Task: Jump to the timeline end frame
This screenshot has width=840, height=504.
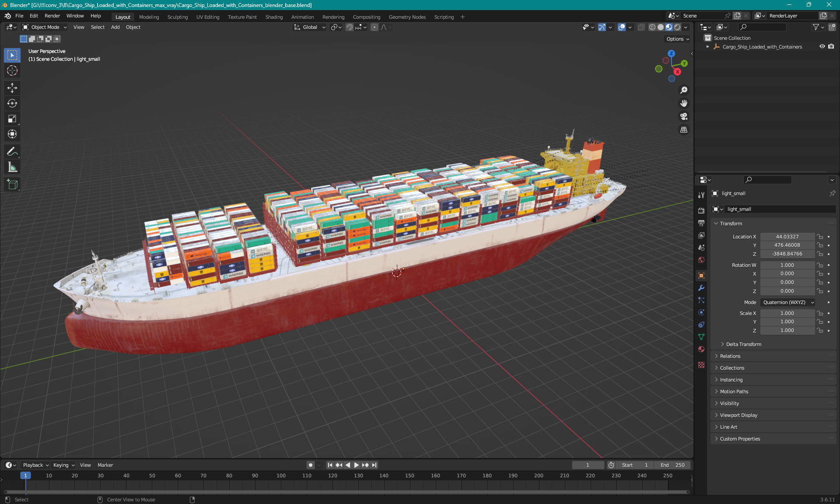Action: [x=374, y=465]
